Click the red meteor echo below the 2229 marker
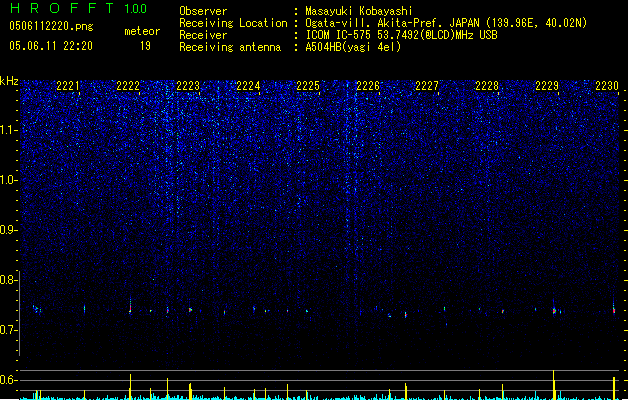The image size is (629, 400). [554, 311]
